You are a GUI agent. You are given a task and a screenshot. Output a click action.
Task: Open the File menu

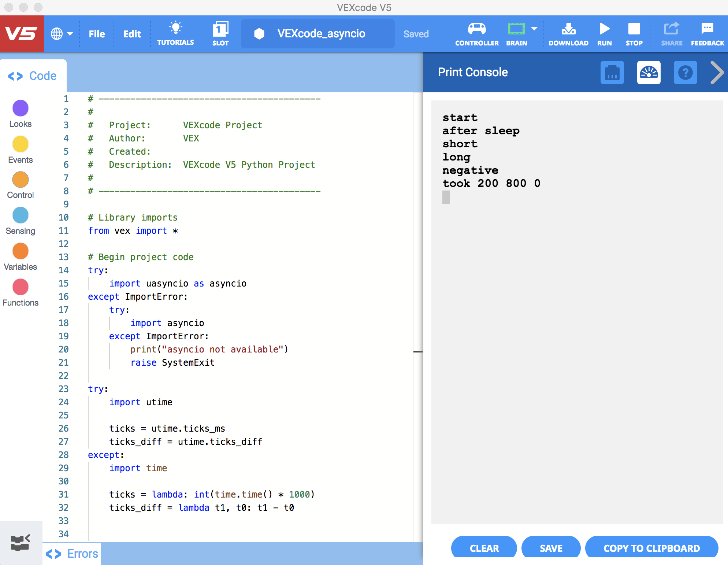point(97,34)
